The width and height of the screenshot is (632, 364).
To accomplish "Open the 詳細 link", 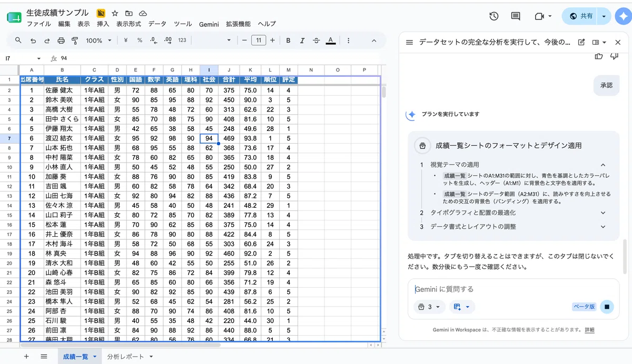I will tap(589, 330).
